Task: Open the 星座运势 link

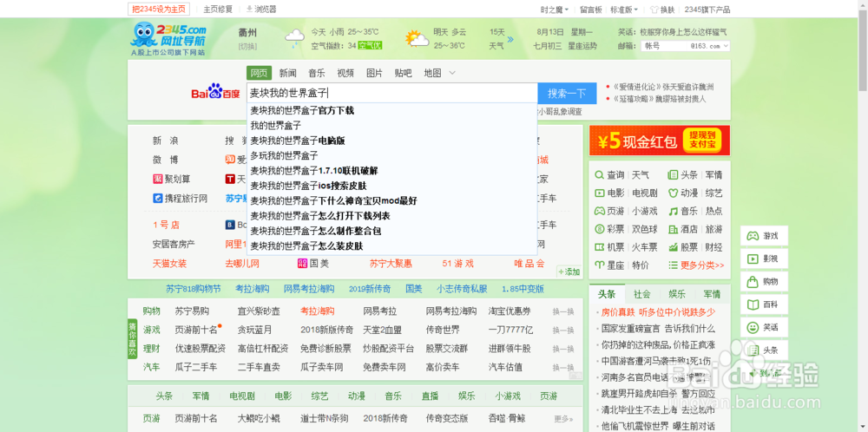Action: pos(583,46)
